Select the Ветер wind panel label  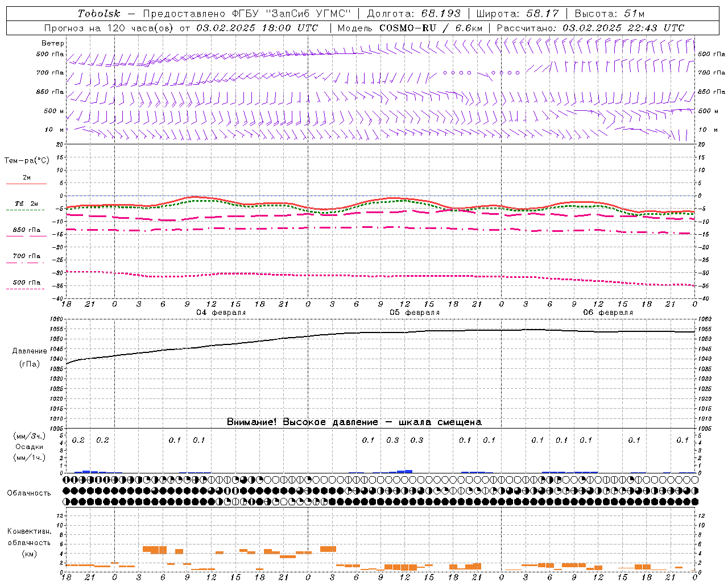pyautogui.click(x=53, y=43)
